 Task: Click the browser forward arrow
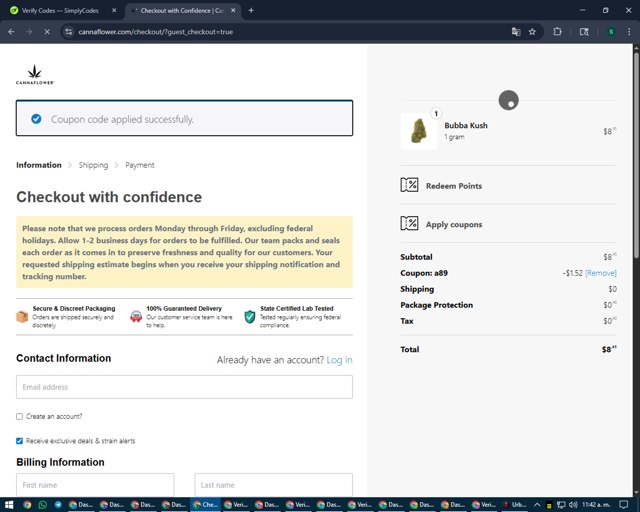point(29,31)
